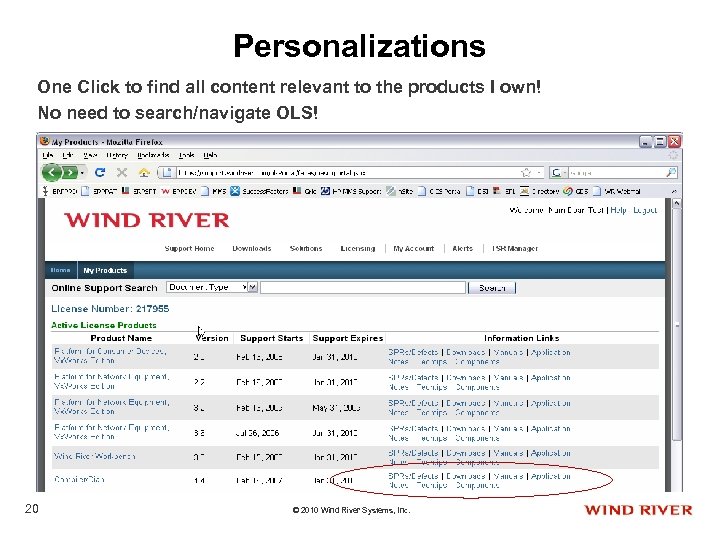The width and height of the screenshot is (720, 540).
Task: Show more bookmarks with the chevron
Action: point(674,191)
